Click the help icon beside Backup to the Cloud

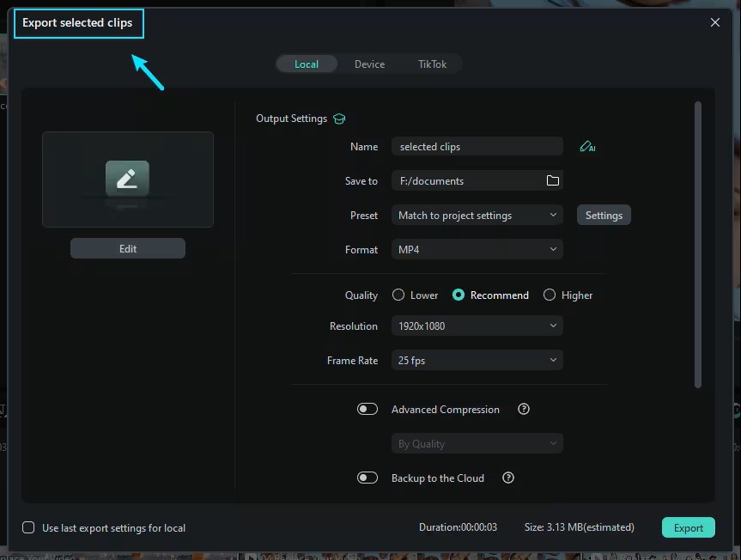click(x=507, y=478)
